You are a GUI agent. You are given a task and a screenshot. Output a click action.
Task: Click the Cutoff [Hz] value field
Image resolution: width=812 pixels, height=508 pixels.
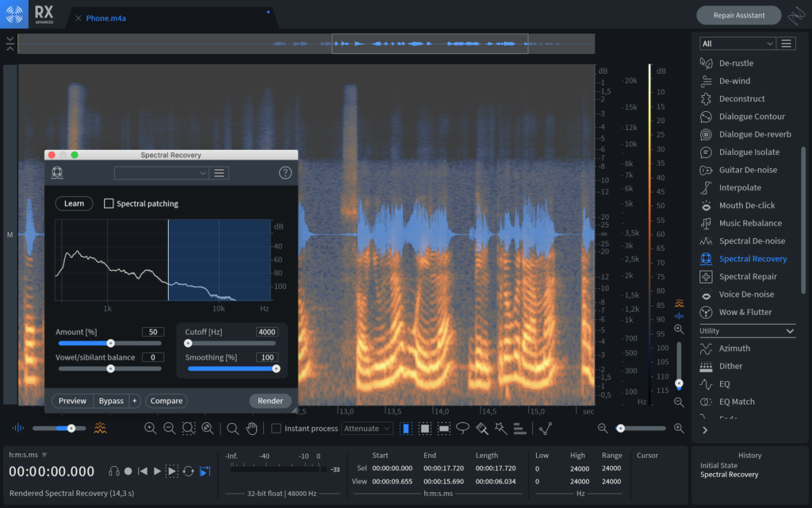coord(267,332)
